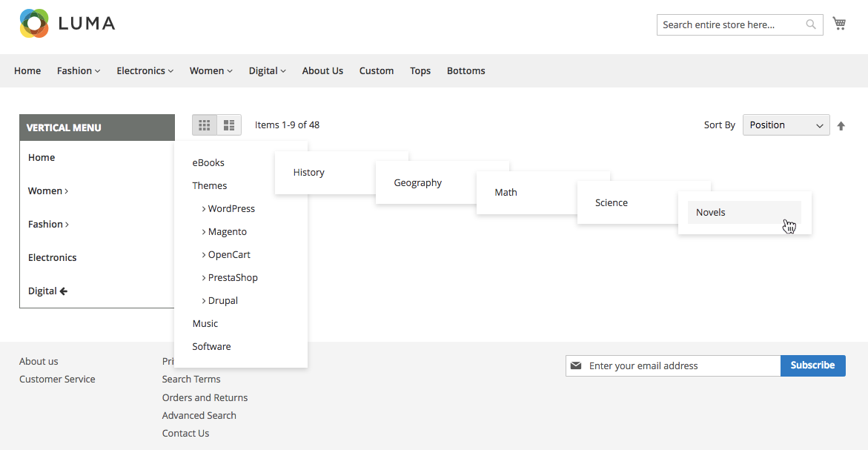Click the Subscribe button
868x450 pixels.
pyautogui.click(x=812, y=365)
